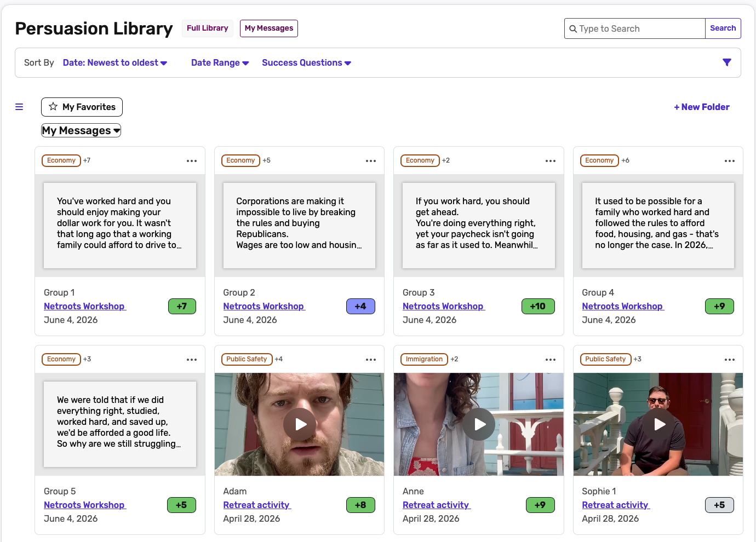Click the +8 score badge on Adam
Viewport: 756px width, 542px height.
[x=360, y=505]
